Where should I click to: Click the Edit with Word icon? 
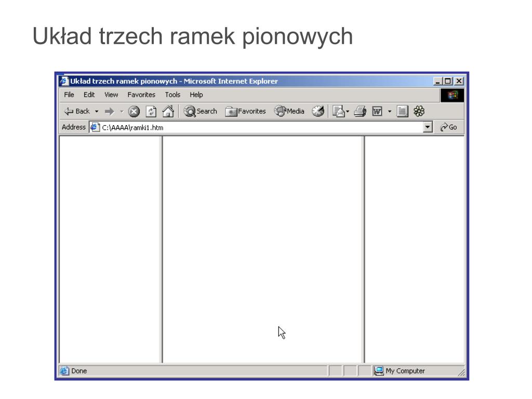[377, 111]
